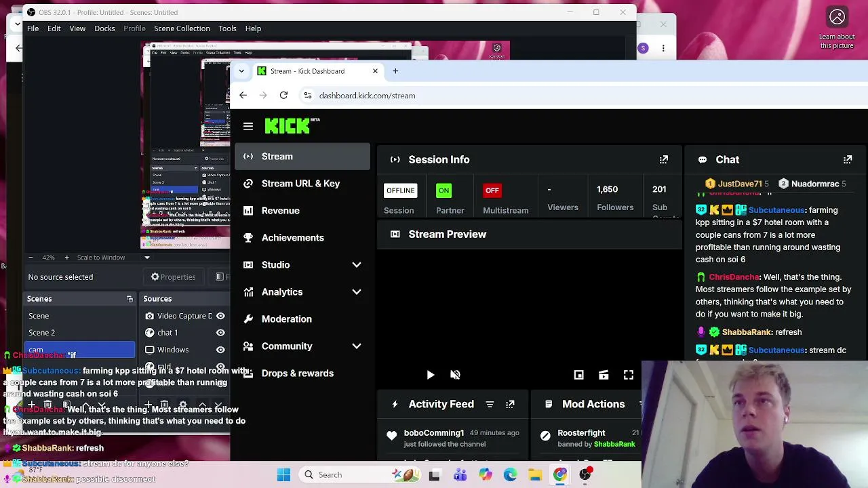868x488 pixels.
Task: Open File Explorer from the taskbar
Action: click(535, 475)
